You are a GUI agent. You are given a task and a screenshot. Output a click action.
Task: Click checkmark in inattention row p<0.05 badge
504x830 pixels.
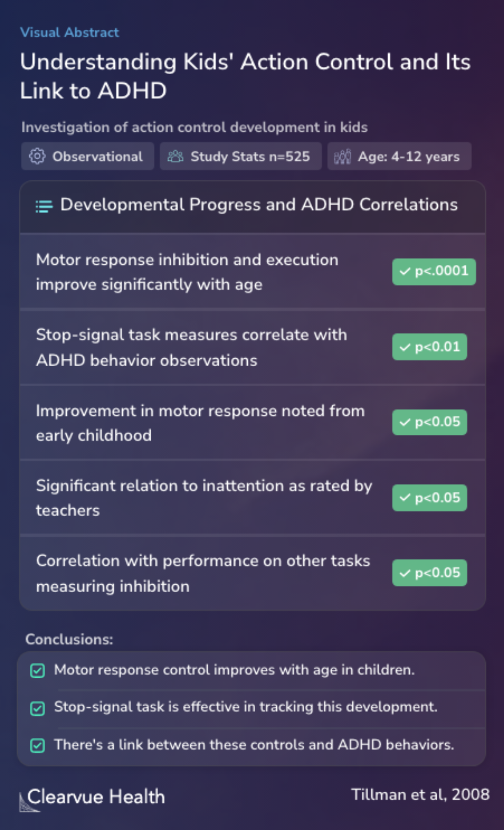point(405,498)
